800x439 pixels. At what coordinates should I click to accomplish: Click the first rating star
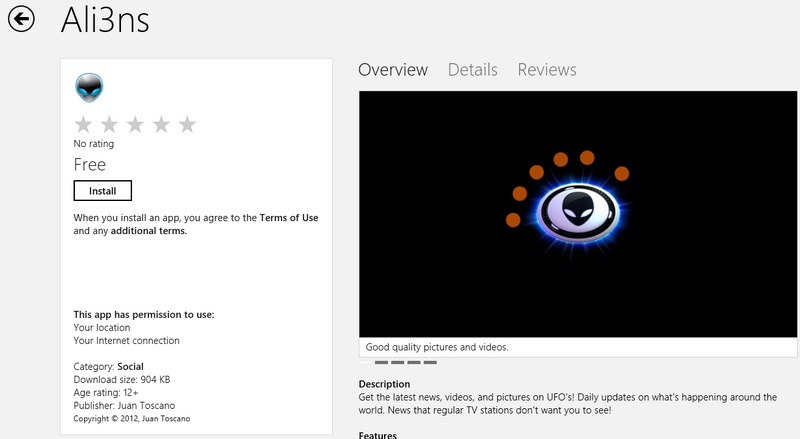(x=83, y=124)
